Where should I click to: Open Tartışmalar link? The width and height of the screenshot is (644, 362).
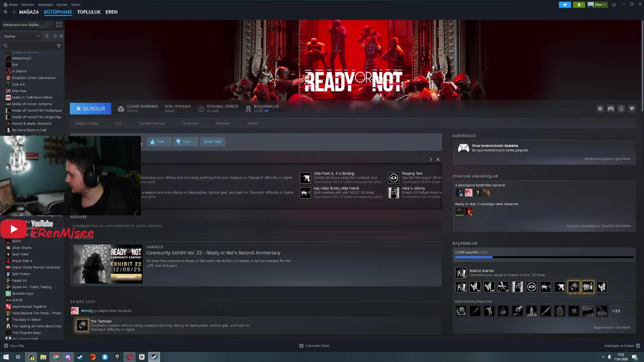pyautogui.click(x=190, y=123)
